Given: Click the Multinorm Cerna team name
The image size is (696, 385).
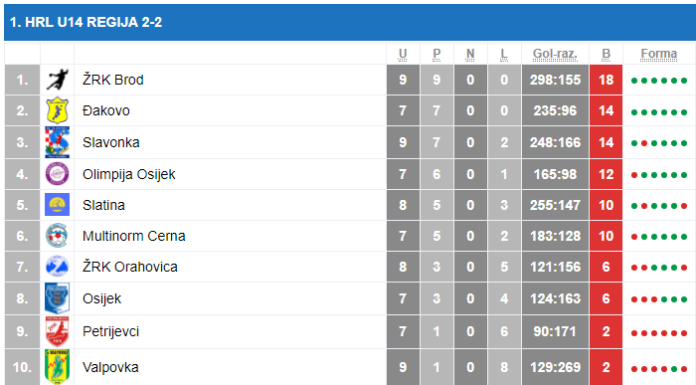Looking at the screenshot, I should [x=134, y=236].
